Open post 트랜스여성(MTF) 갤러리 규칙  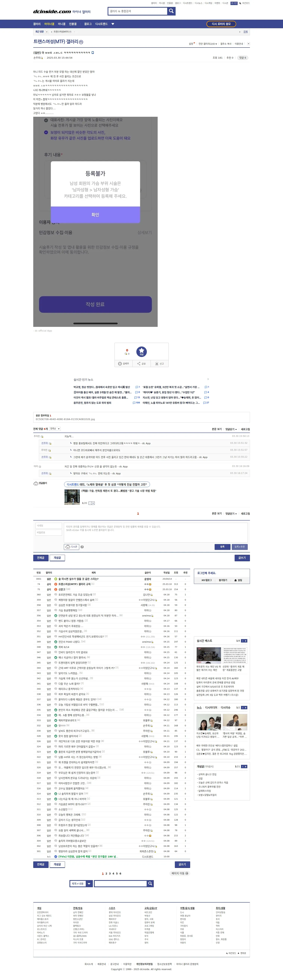[75, 584]
